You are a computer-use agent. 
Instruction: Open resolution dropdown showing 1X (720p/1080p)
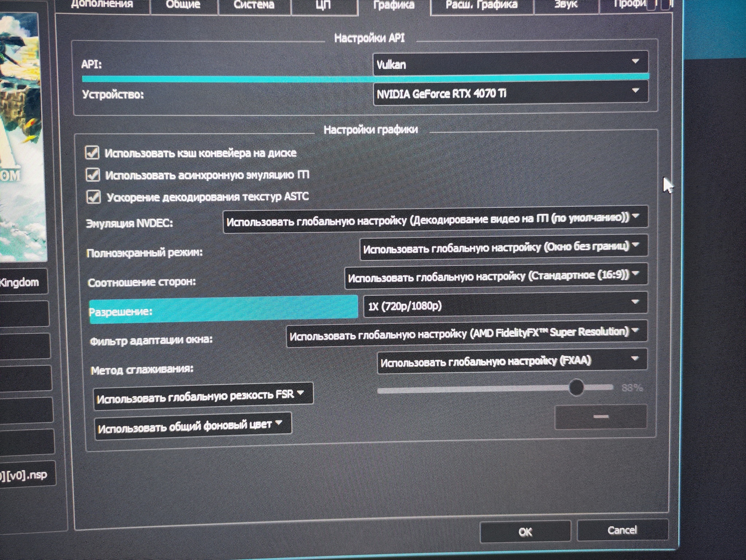point(504,305)
